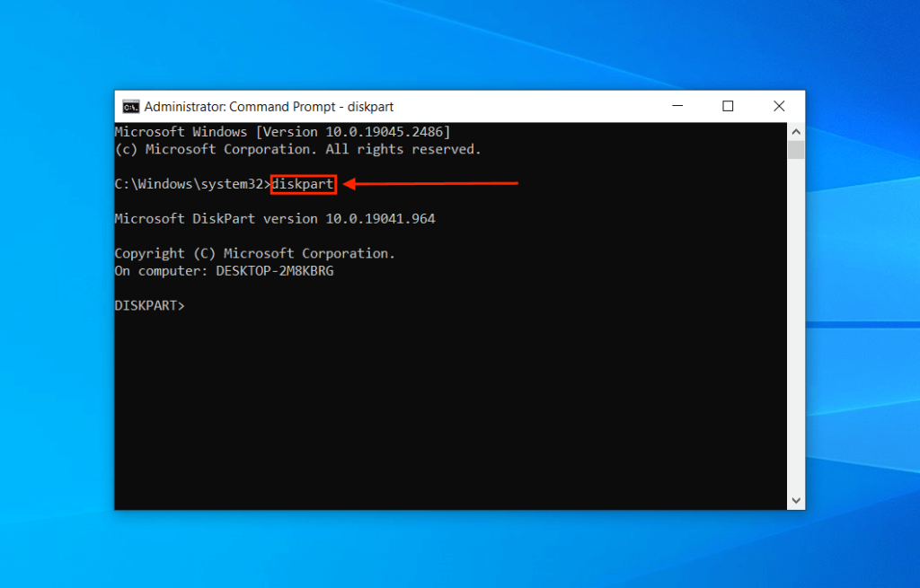Click the All rights reserved text line
This screenshot has width=920, height=588.
(401, 149)
